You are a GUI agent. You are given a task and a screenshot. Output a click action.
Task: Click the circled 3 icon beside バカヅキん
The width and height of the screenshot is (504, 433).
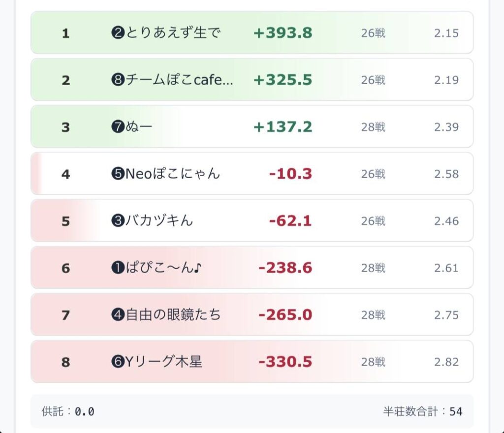(117, 221)
